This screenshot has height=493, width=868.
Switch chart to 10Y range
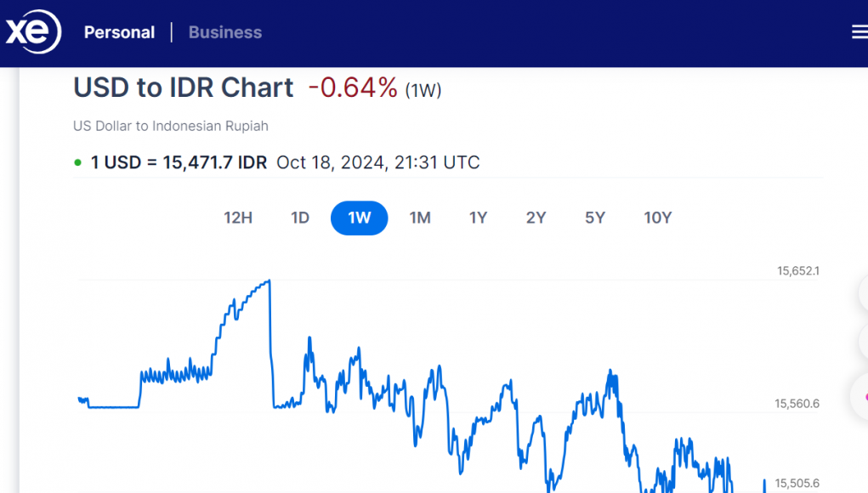pos(657,218)
